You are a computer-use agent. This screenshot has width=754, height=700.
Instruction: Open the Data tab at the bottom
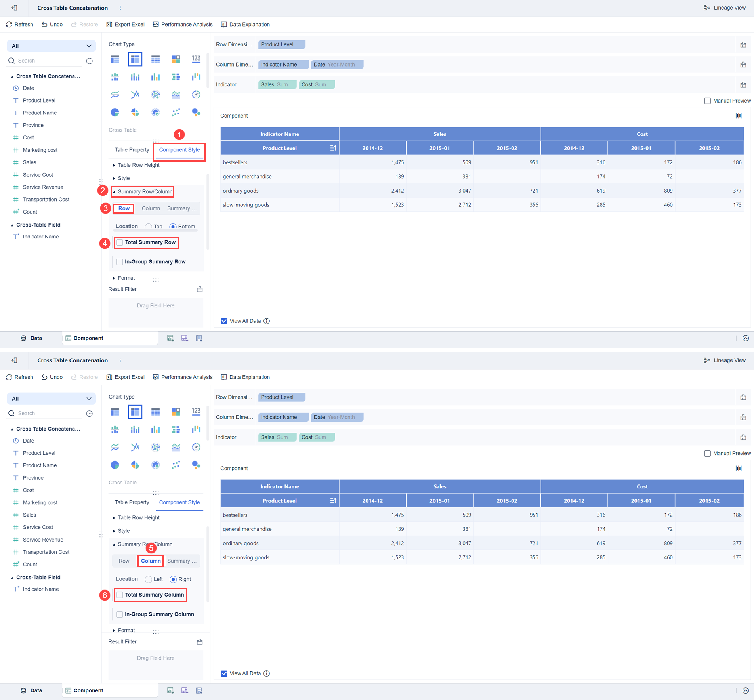coord(35,338)
